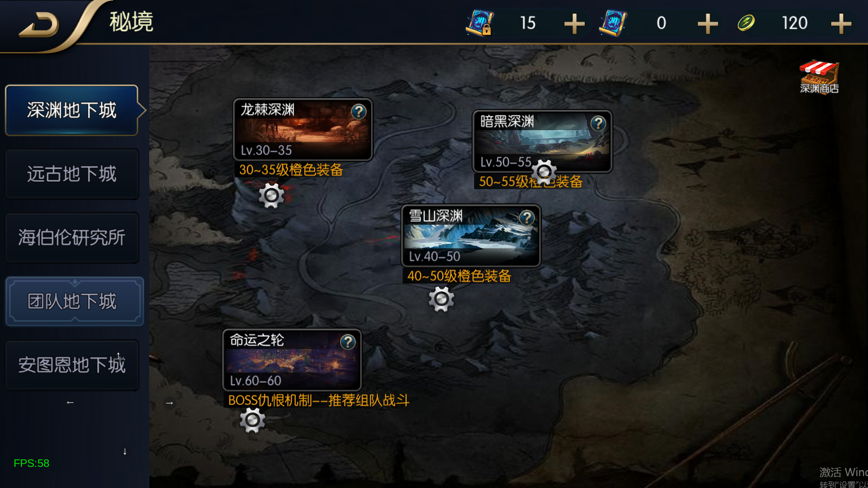
Task: Click the help icon on 命运之轮
Action: pos(348,342)
